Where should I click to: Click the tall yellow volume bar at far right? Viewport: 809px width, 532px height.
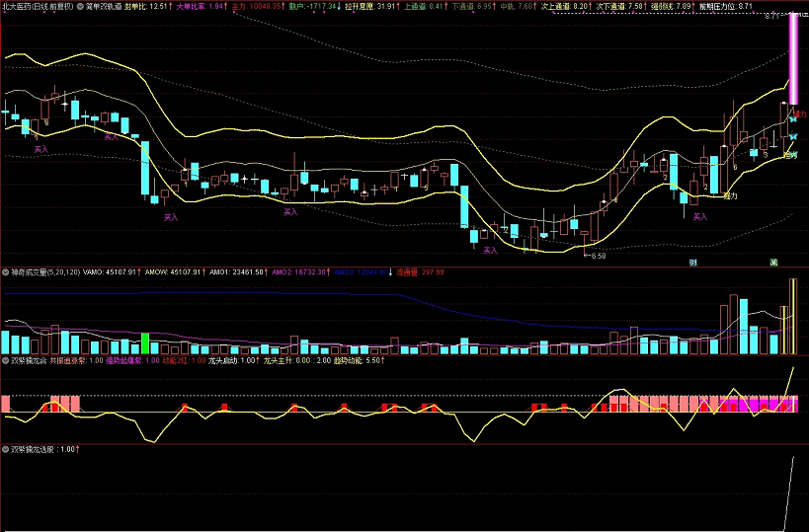coord(793,317)
